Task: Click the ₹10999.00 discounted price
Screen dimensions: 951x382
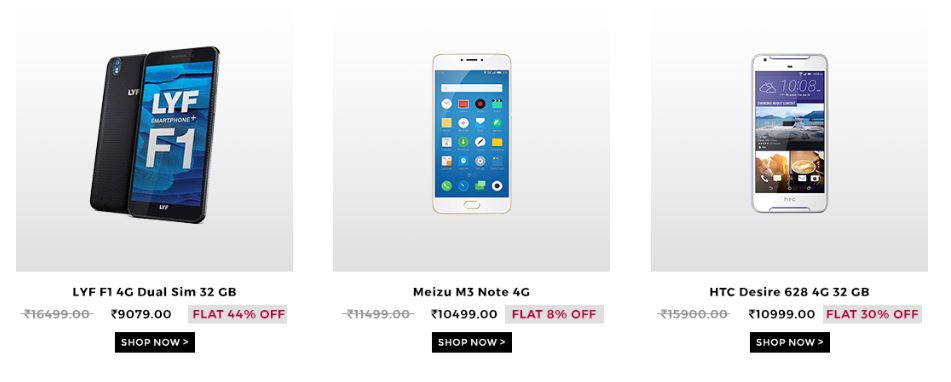Action: [x=782, y=314]
